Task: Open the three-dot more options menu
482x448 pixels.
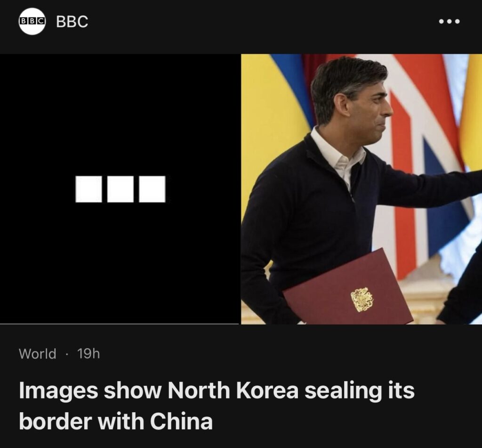Action: pos(449,21)
